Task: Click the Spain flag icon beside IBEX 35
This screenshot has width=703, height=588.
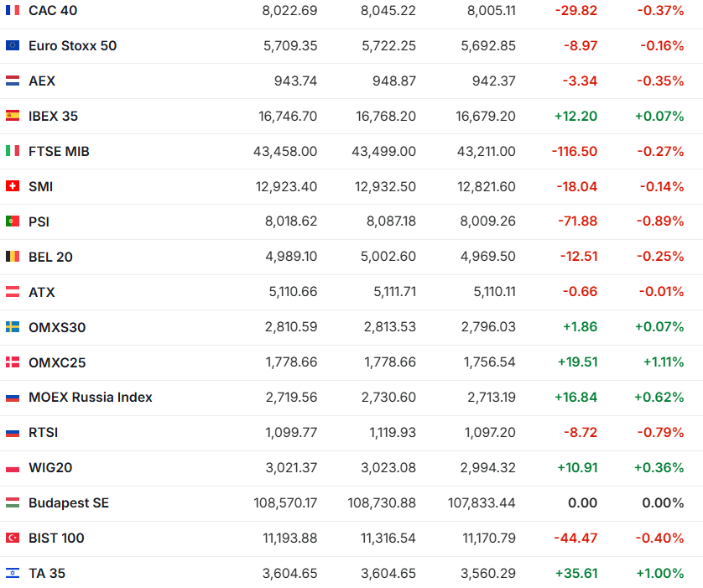Action: [13, 117]
